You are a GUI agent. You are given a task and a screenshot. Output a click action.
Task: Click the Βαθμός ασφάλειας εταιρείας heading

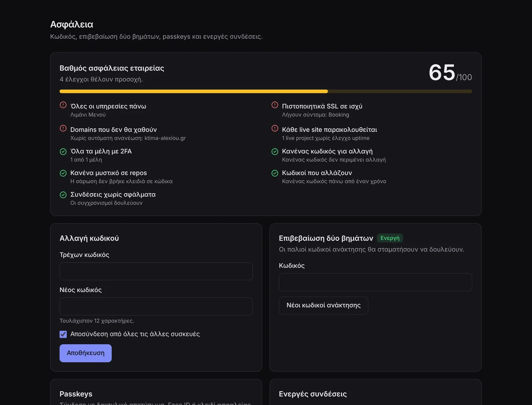(112, 68)
